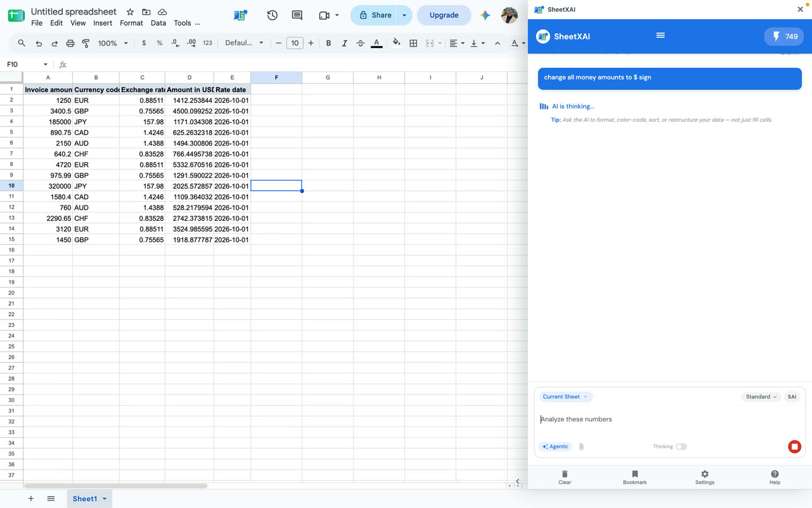Click the undo arrow in toolbar
Viewport: 812px width, 508px height.
[38, 43]
